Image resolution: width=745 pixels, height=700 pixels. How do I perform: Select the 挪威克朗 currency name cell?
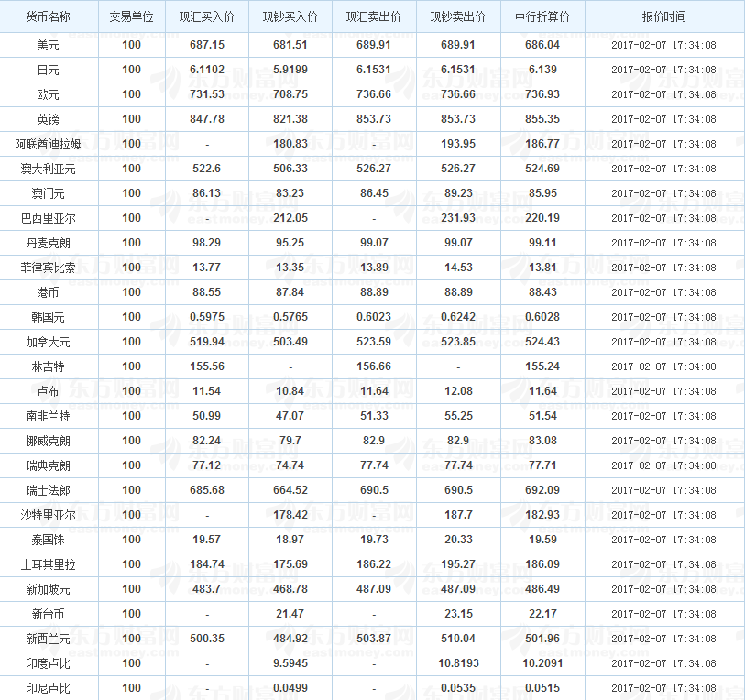point(49,441)
